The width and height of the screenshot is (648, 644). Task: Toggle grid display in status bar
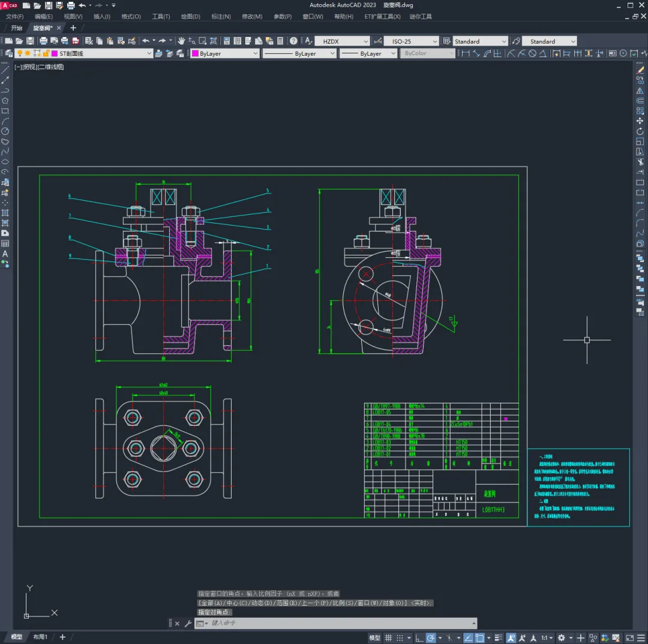[388, 637]
